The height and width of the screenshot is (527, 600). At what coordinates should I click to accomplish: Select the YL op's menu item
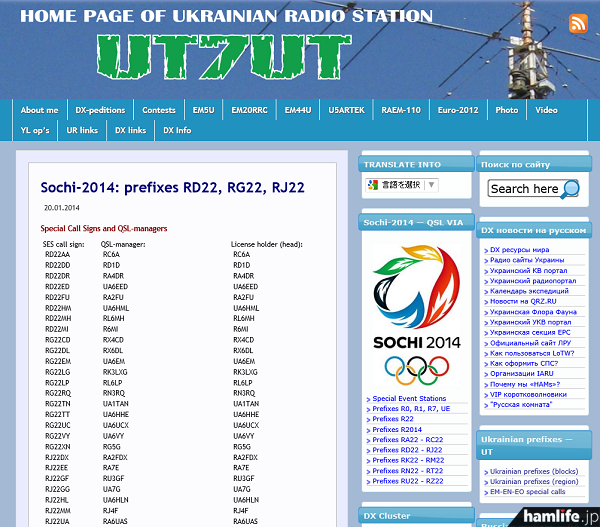click(x=35, y=130)
